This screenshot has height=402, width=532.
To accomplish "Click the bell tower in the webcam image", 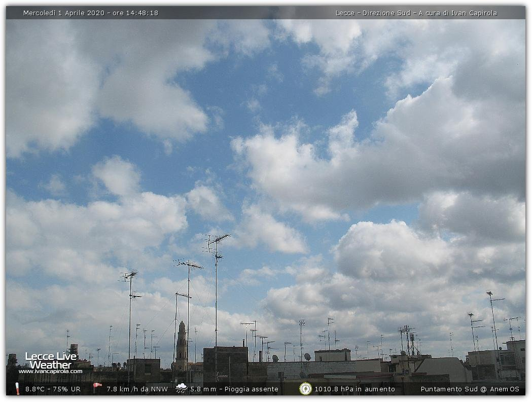I will (182, 346).
